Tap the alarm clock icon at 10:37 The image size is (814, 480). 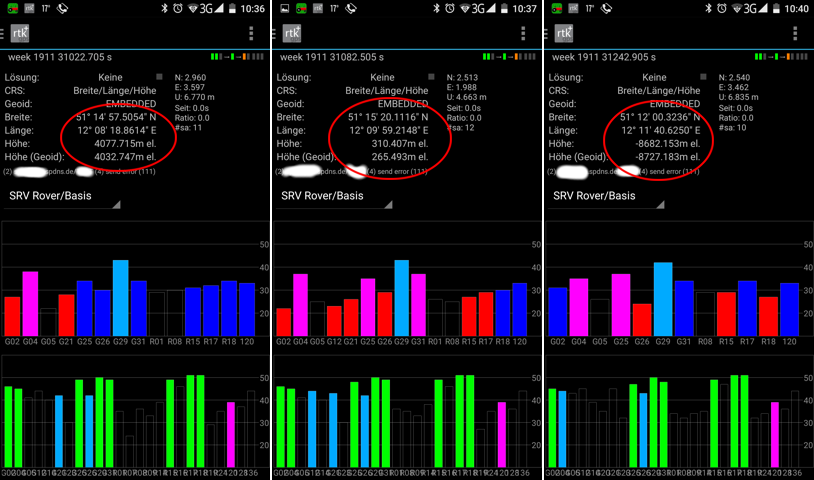[x=451, y=8]
